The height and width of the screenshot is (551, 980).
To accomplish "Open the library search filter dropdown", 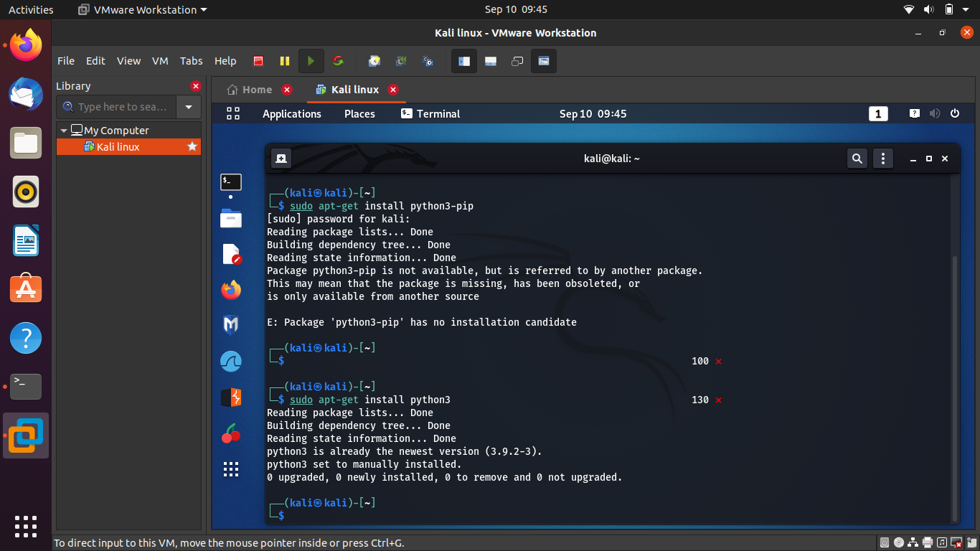I will click(x=189, y=107).
